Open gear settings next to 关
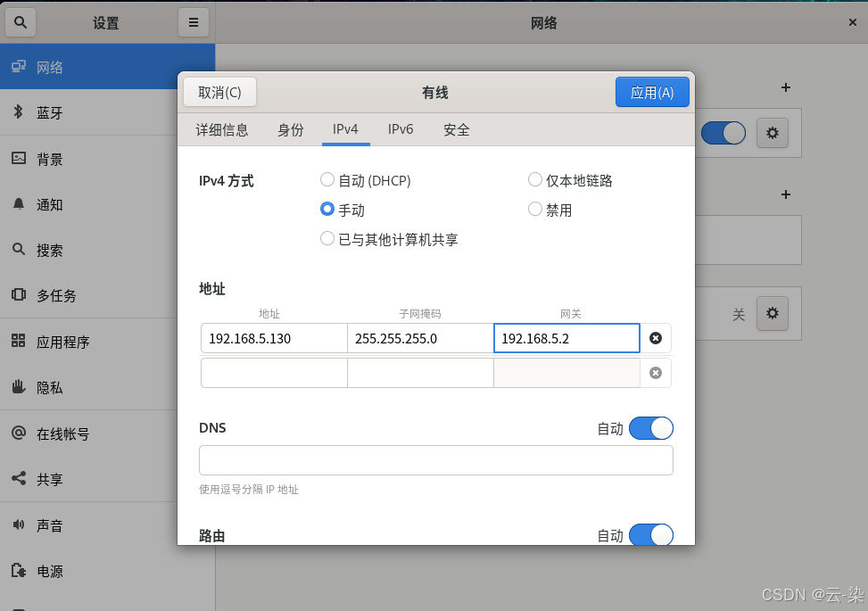 coord(773,314)
